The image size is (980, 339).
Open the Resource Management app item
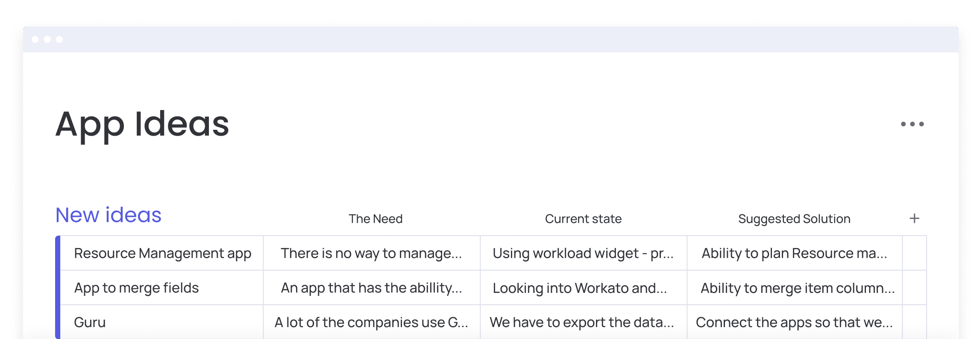[x=162, y=253]
